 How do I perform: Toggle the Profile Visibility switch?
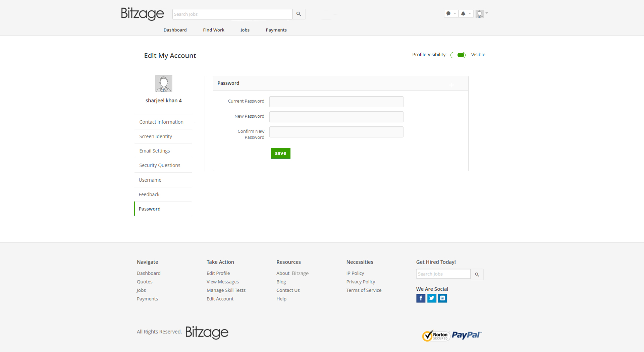tap(458, 55)
